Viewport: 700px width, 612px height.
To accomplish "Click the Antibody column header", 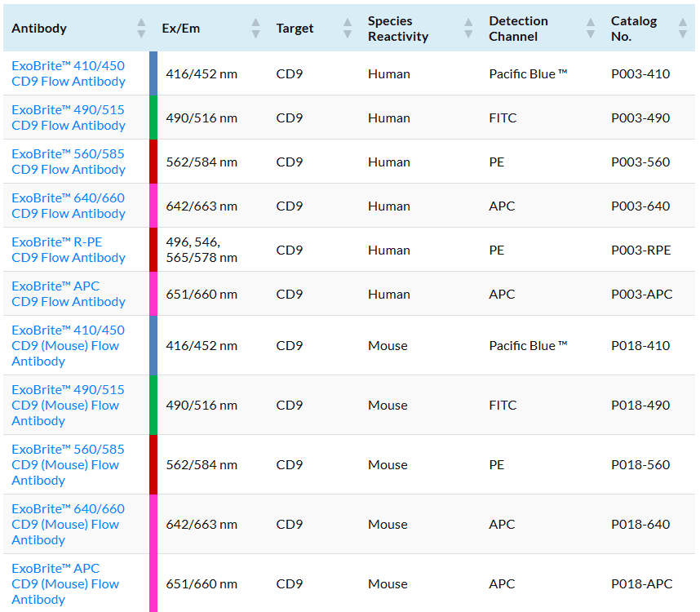I will pyautogui.click(x=39, y=28).
